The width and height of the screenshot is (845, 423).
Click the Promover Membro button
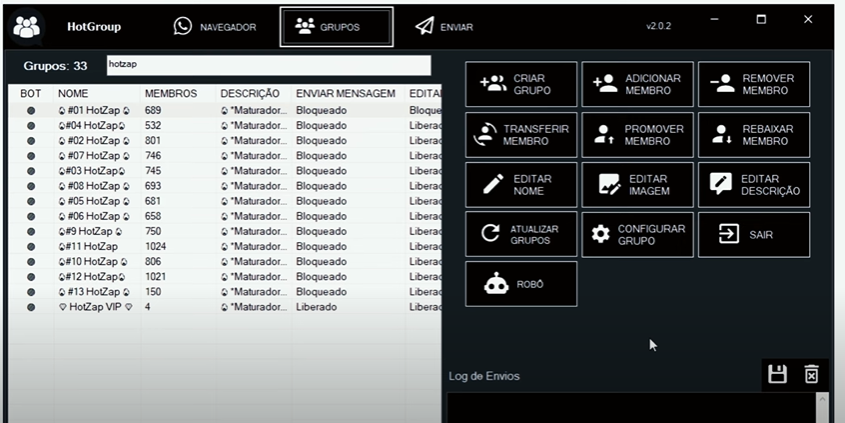click(x=638, y=135)
